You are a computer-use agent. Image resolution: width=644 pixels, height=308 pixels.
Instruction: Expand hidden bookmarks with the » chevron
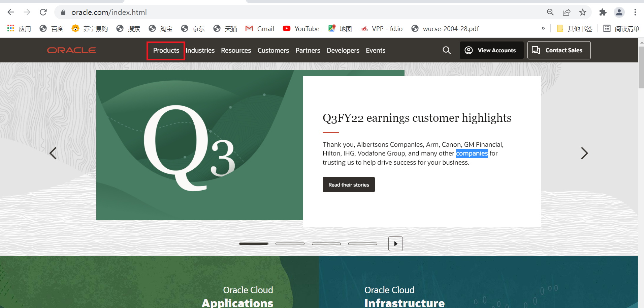point(543,28)
